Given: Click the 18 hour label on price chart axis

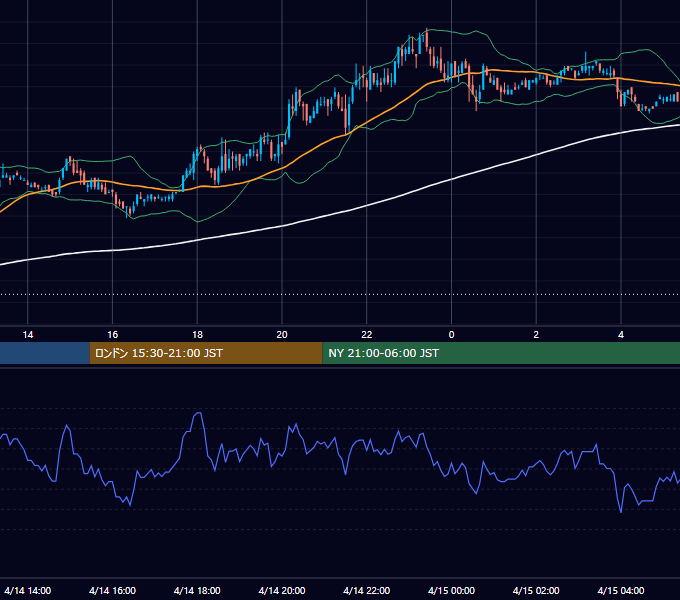Looking at the screenshot, I should pyautogui.click(x=197, y=335).
